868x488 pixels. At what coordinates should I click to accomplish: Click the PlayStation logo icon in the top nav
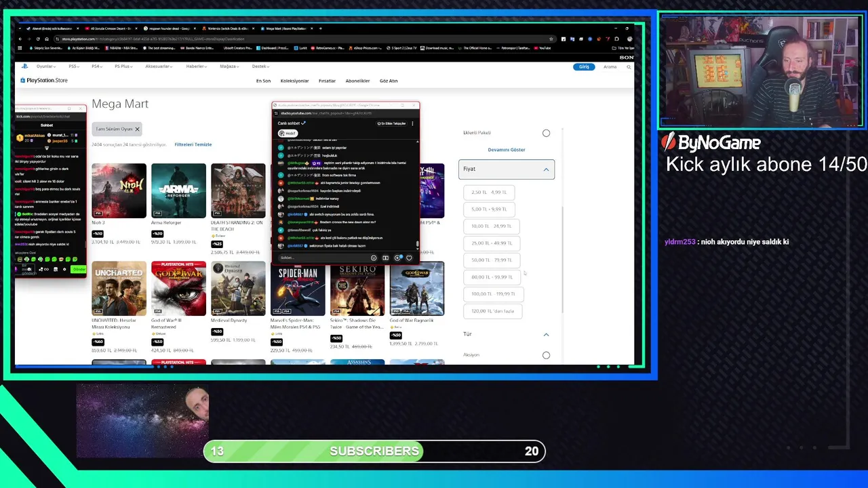24,66
